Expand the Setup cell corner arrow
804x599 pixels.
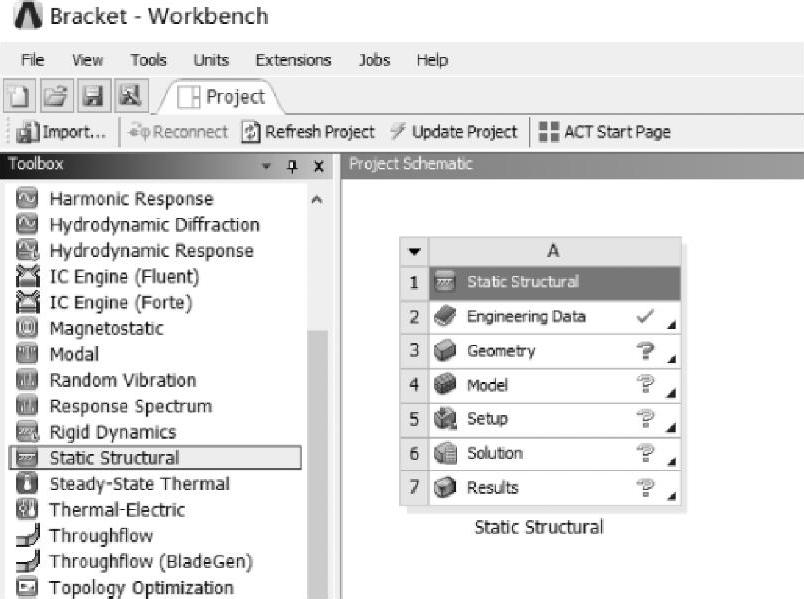click(672, 427)
